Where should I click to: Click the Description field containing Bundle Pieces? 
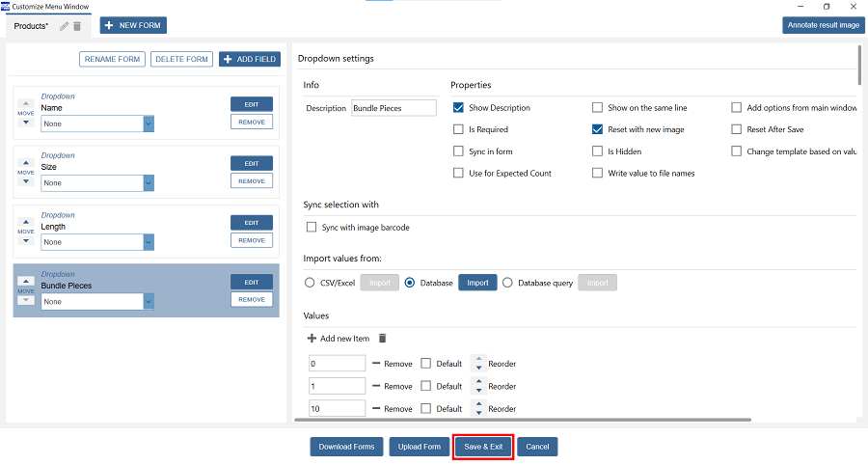click(x=393, y=108)
